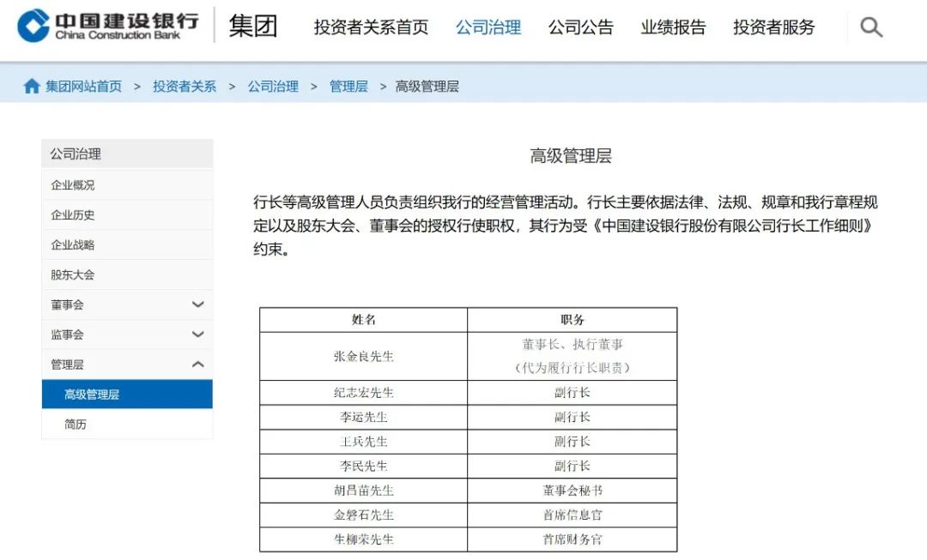This screenshot has width=927, height=560.
Task: Click the 集团 label beside the logo
Action: click(253, 26)
